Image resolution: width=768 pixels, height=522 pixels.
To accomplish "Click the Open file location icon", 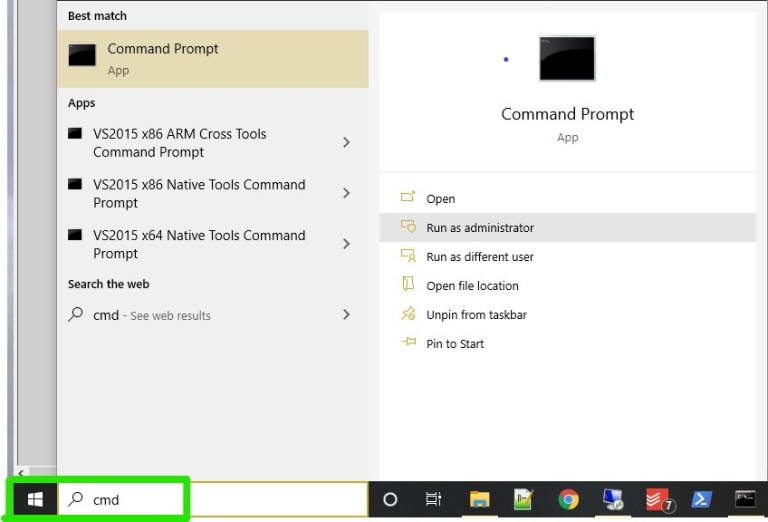I will pyautogui.click(x=408, y=284).
